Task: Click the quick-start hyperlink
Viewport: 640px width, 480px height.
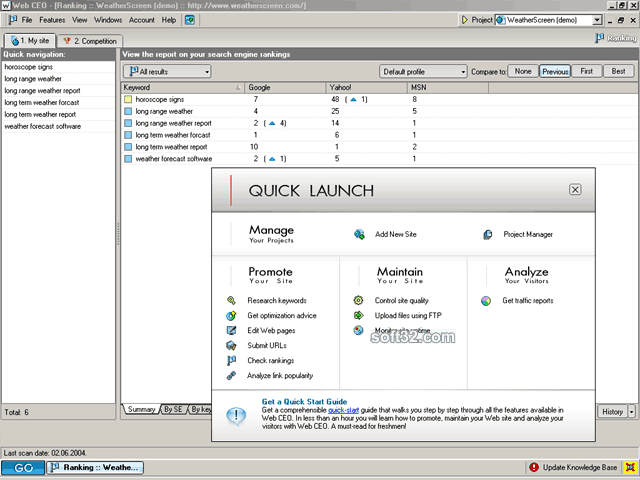Action: 343,410
